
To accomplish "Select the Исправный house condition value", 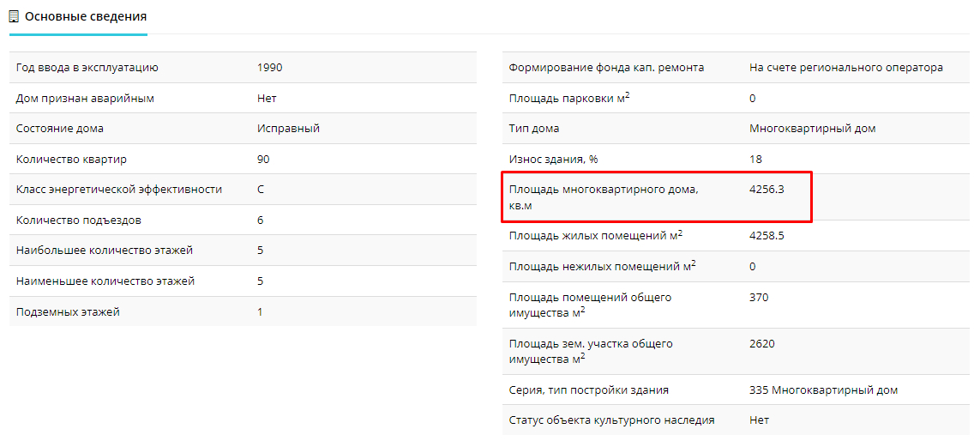I will coord(288,129).
